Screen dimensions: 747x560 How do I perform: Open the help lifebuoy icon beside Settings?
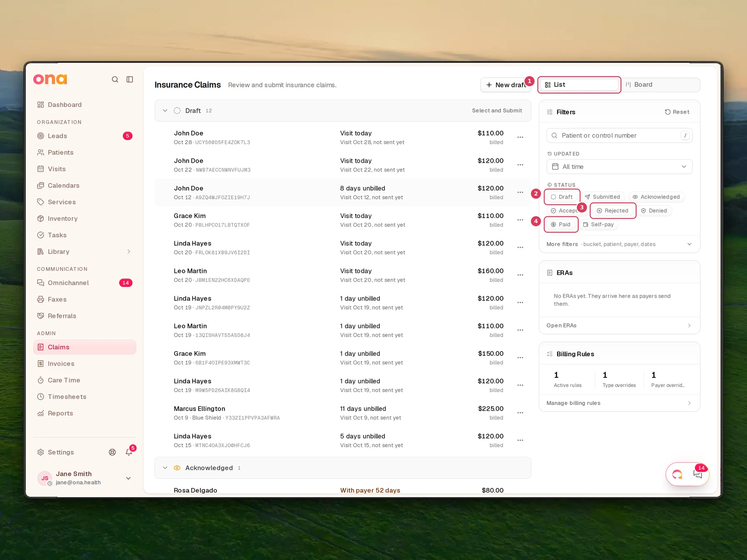coord(112,452)
